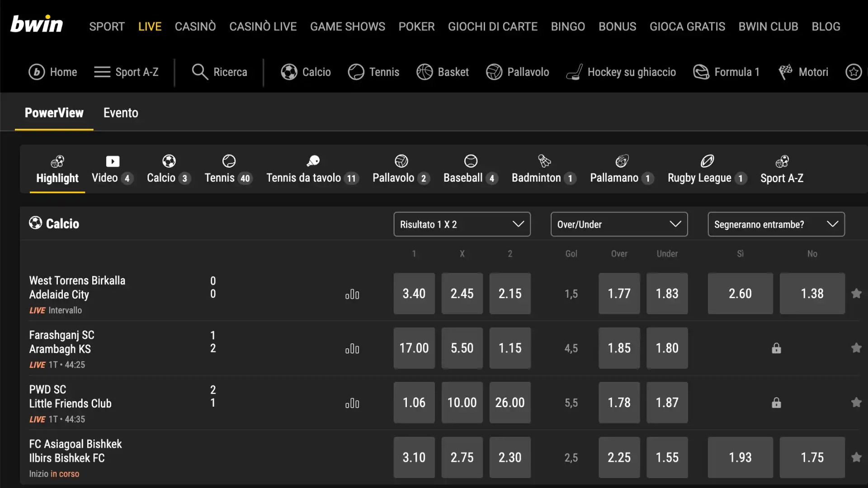The height and width of the screenshot is (488, 868).
Task: Open the BLOG menu
Action: point(826,27)
